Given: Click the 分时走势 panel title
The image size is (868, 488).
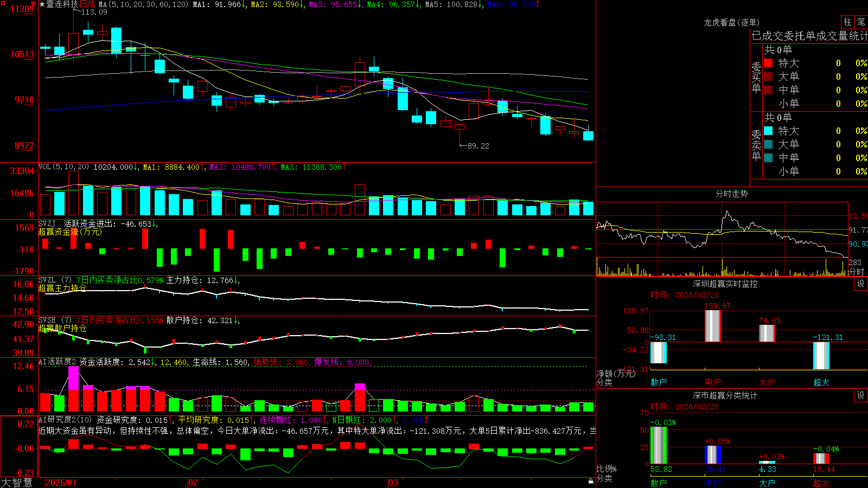Looking at the screenshot, I should 731,194.
